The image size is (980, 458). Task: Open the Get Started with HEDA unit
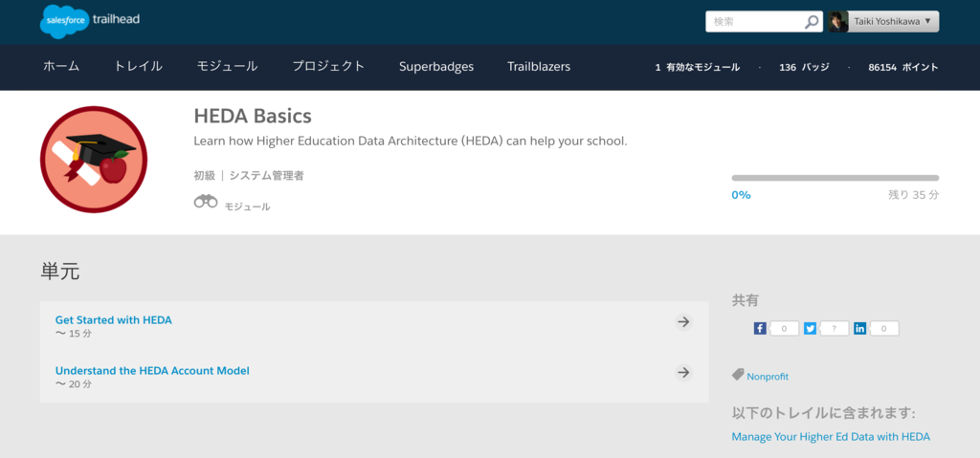[x=114, y=320]
